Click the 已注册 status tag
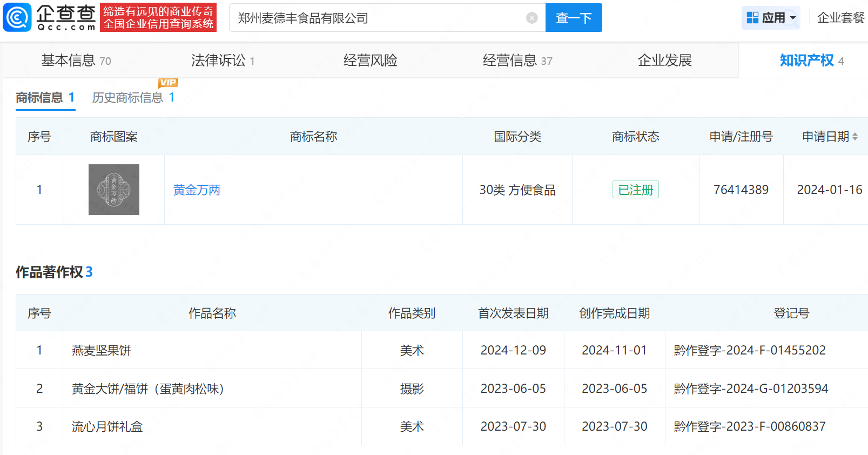The width and height of the screenshot is (868, 455). click(x=635, y=190)
